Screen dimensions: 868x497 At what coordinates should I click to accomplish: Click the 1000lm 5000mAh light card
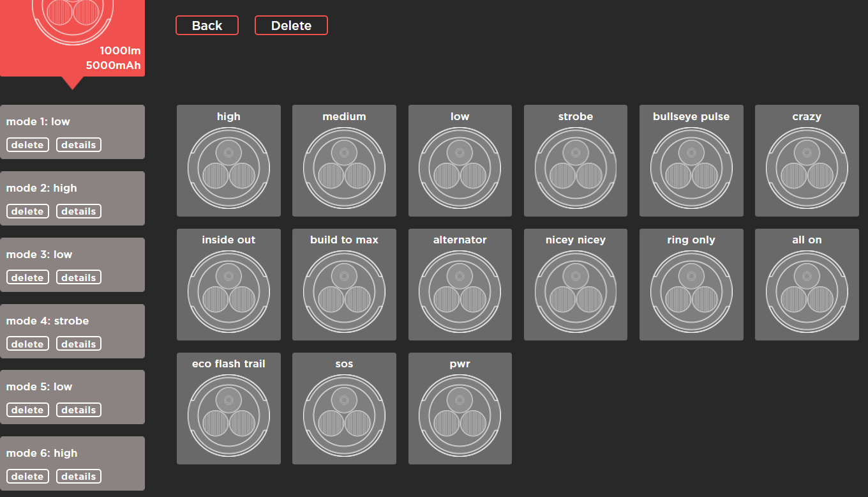pos(72,38)
